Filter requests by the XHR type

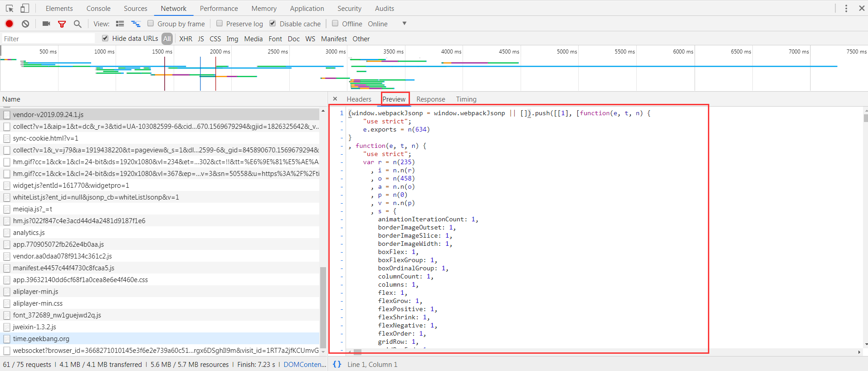[185, 39]
